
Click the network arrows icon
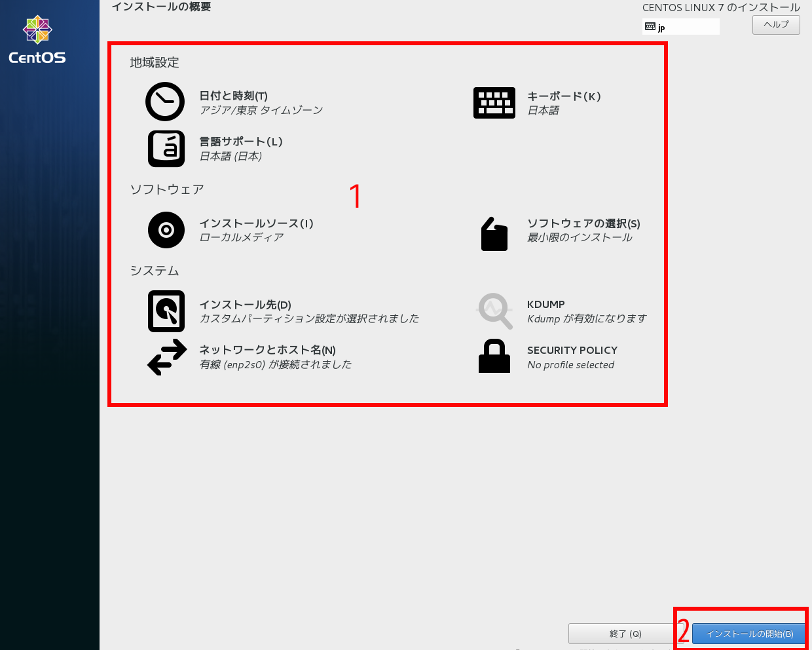point(167,357)
